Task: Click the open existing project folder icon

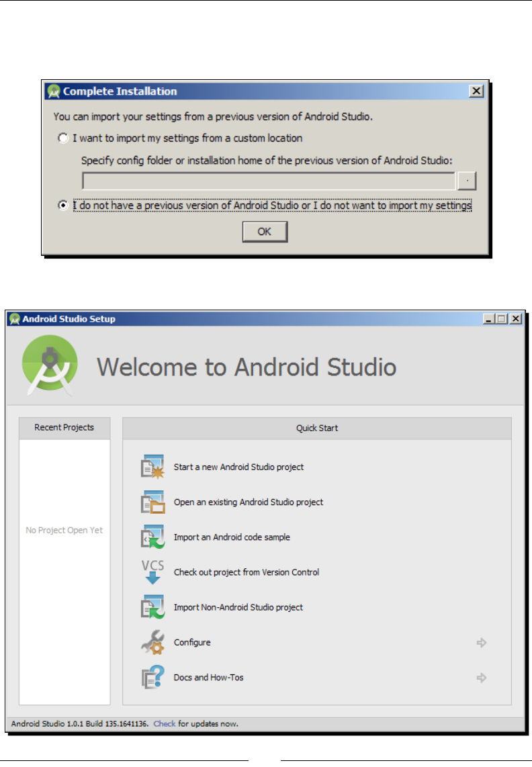Action: (x=152, y=502)
